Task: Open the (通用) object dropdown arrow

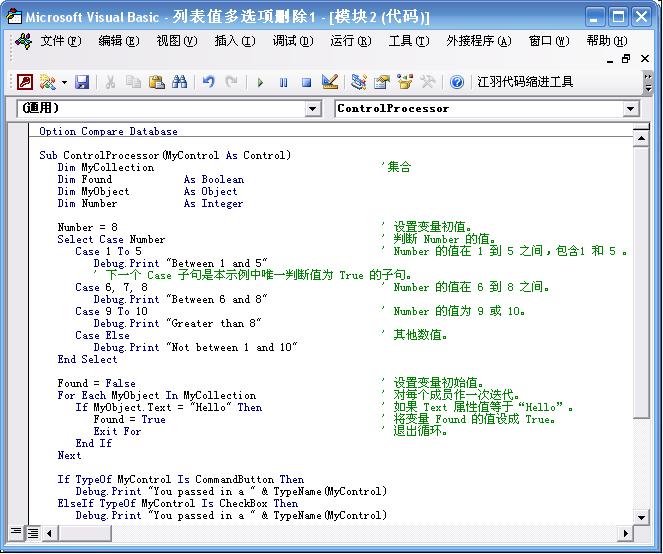Action: click(312, 109)
